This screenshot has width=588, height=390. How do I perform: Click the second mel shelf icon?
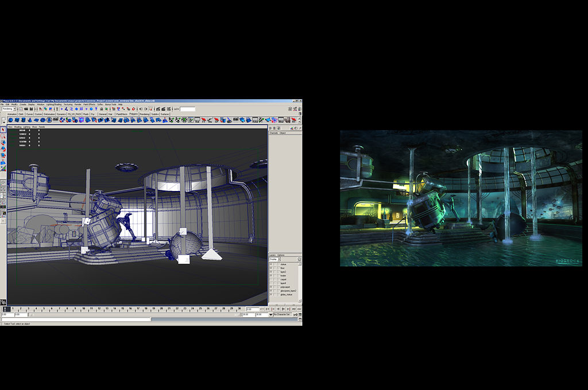[236, 119]
